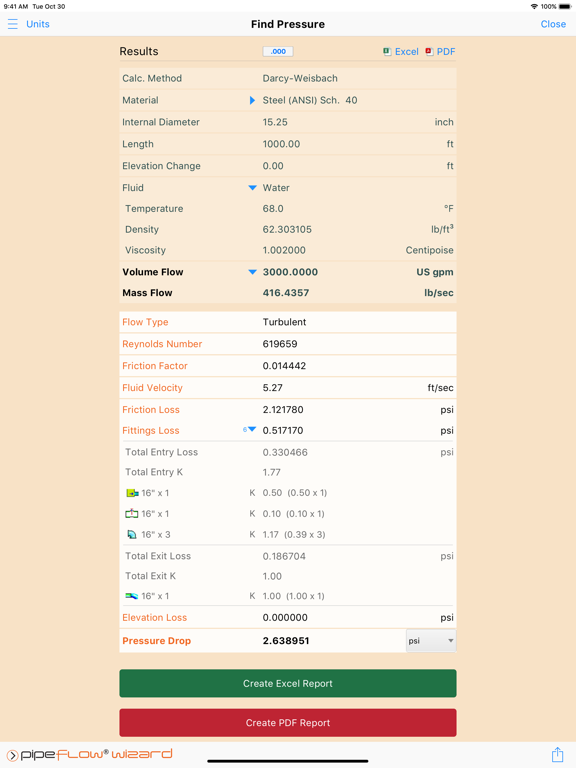
Task: Open the hamburger menu icon
Action: [x=13, y=24]
